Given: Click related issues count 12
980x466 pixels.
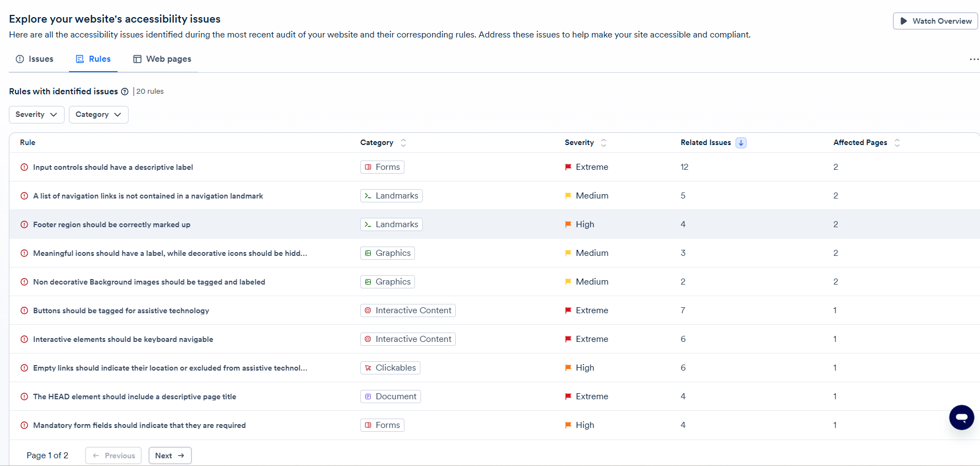Looking at the screenshot, I should pyautogui.click(x=684, y=167).
